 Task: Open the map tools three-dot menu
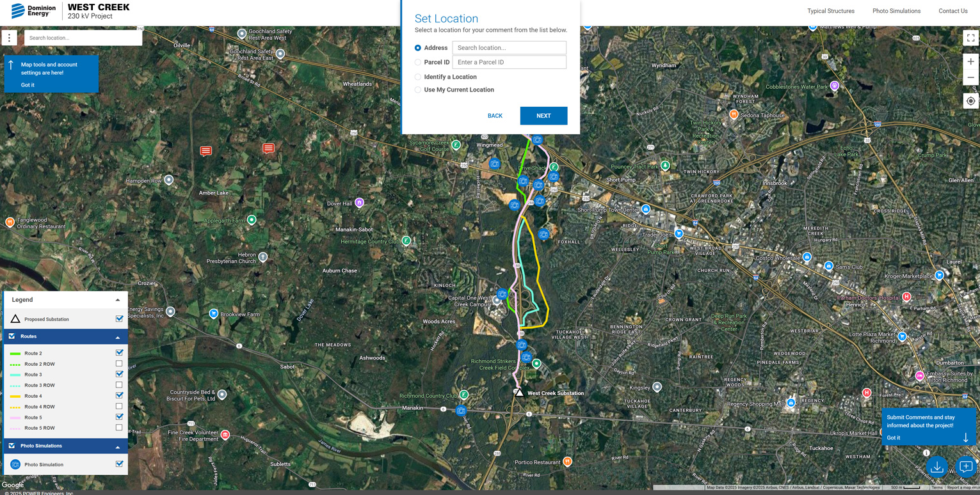pyautogui.click(x=10, y=38)
